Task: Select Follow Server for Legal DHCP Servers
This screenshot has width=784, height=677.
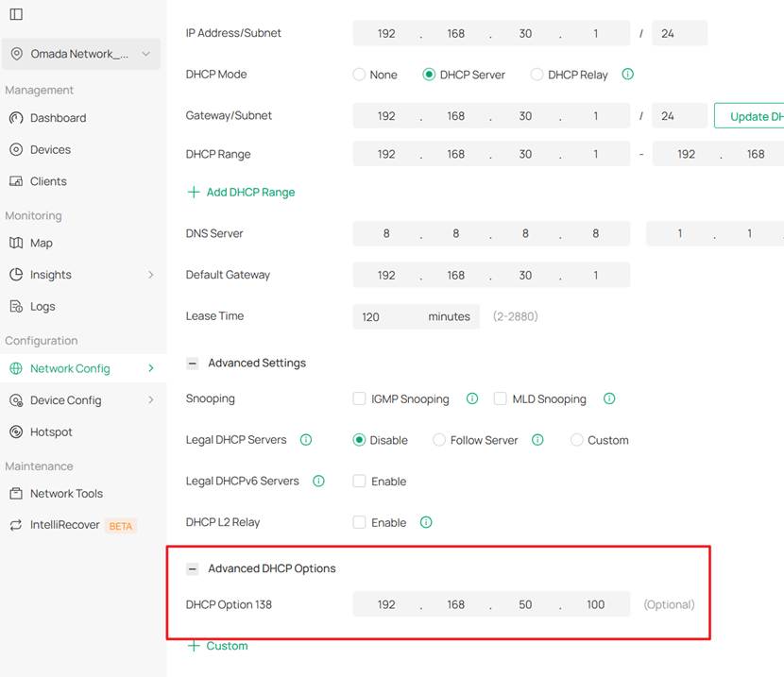Action: (x=439, y=440)
